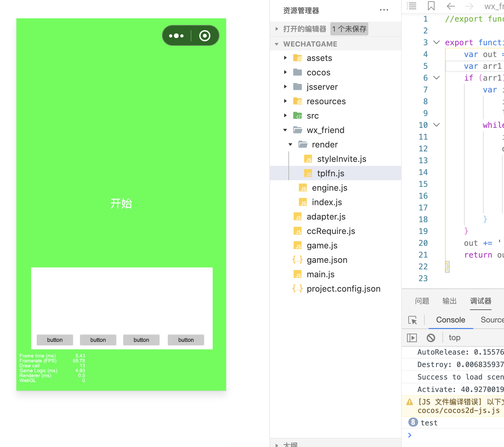Open the Console devtools tab
Viewport: 504px width, 447px height.
click(451, 320)
